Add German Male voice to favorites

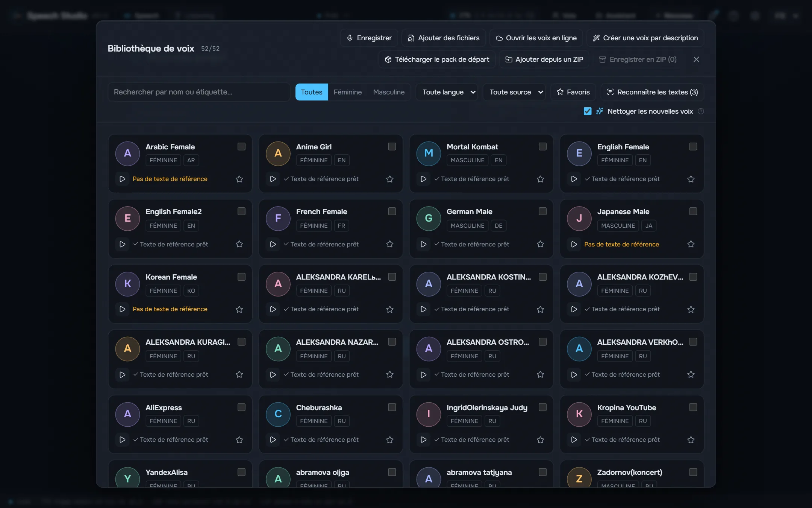click(x=540, y=244)
